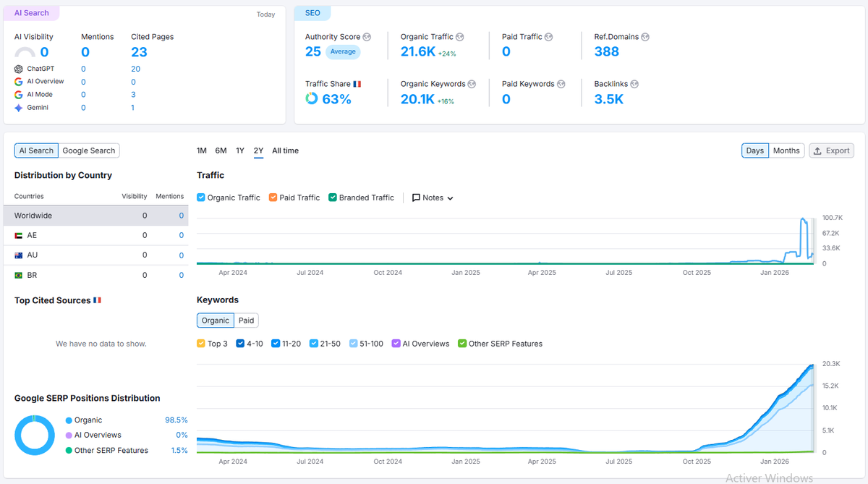The image size is (868, 484).
Task: Open the Backlinks value 3.5K
Action: (609, 99)
